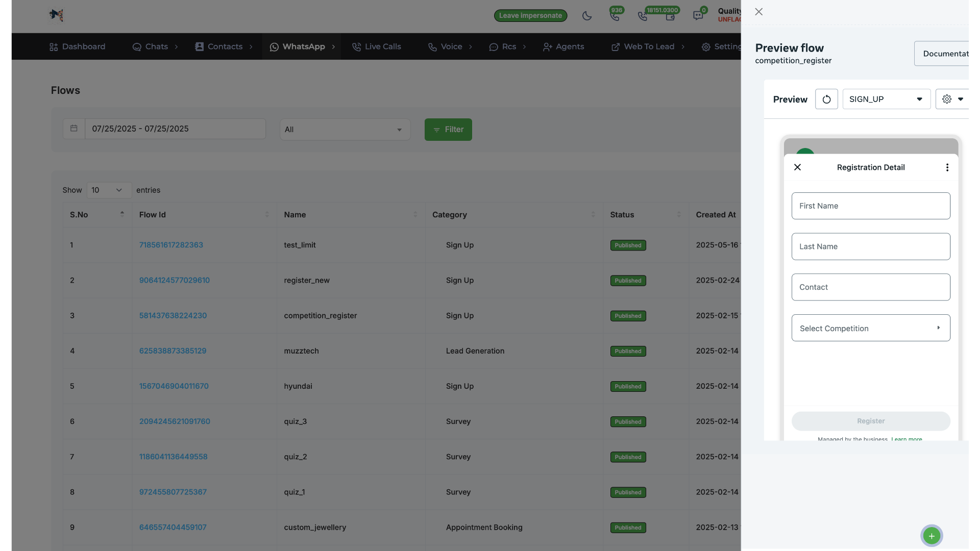
Task: Click the phone icon with 936 badge
Action: (x=615, y=16)
